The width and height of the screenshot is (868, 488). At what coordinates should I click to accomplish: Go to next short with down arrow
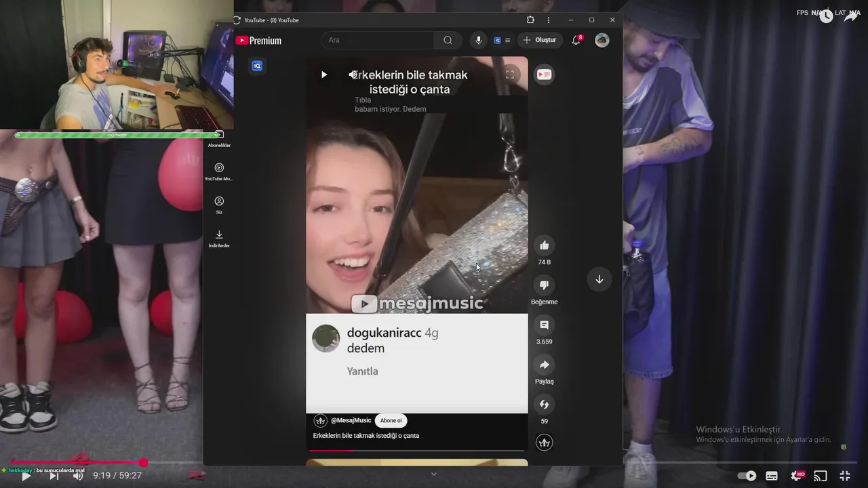[599, 279]
